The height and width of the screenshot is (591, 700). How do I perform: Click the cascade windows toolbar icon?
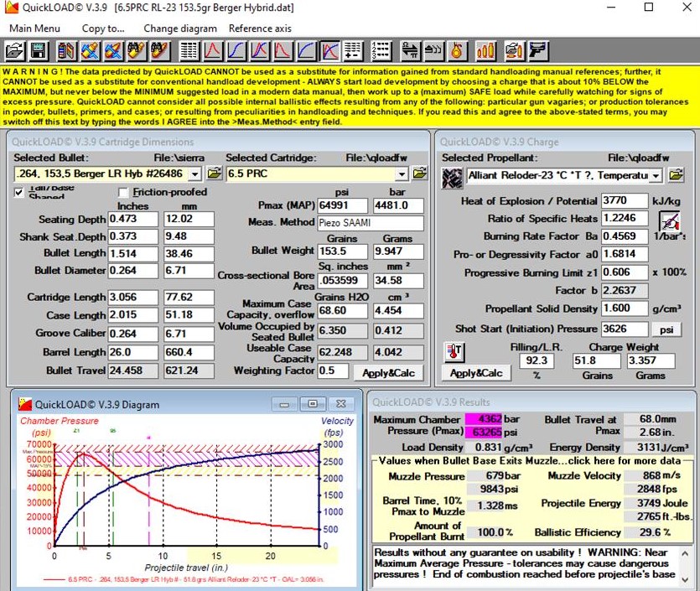[433, 50]
